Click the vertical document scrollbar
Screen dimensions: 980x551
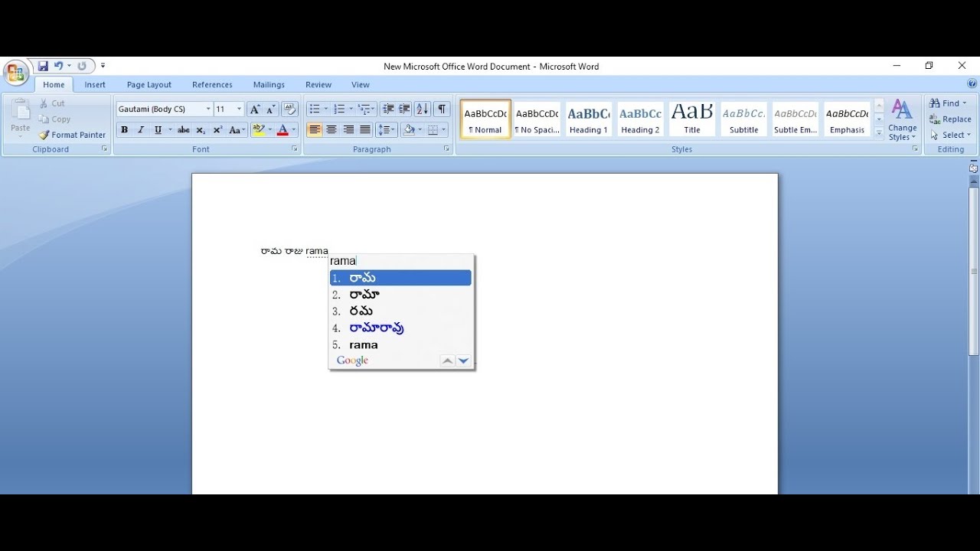974,272
